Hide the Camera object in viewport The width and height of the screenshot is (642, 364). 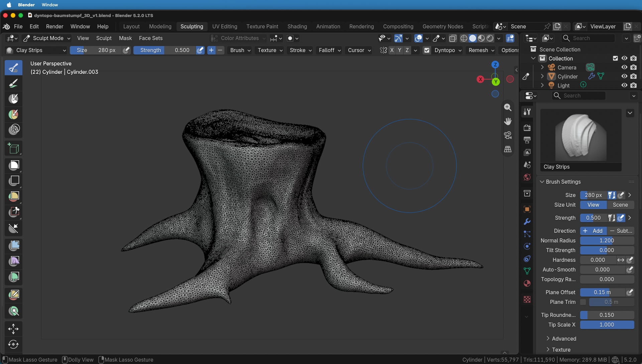[624, 67]
